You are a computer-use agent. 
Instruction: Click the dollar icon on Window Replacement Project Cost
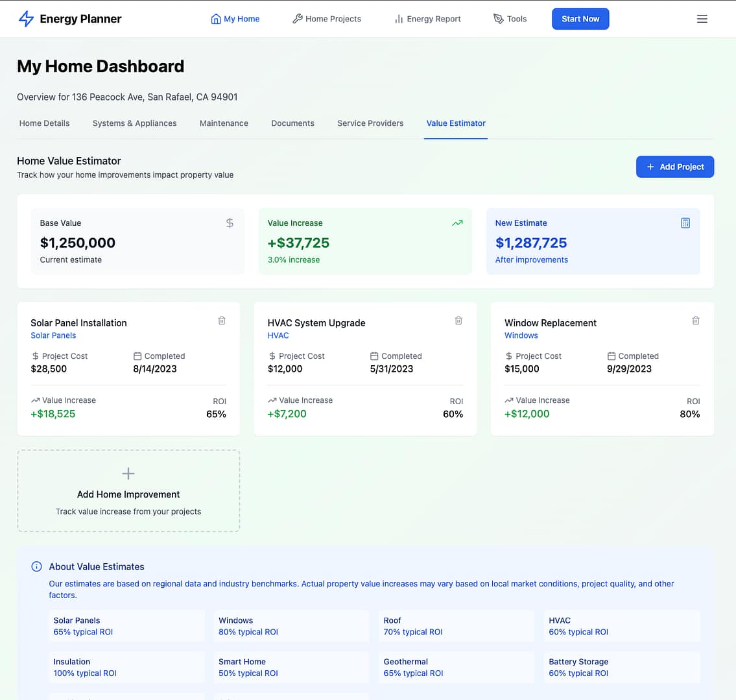pos(509,356)
